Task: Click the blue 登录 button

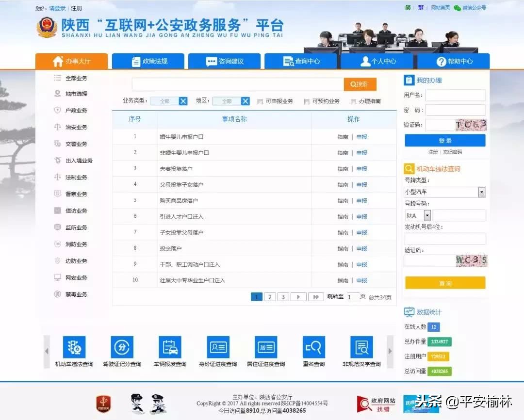Action: pyautogui.click(x=445, y=141)
